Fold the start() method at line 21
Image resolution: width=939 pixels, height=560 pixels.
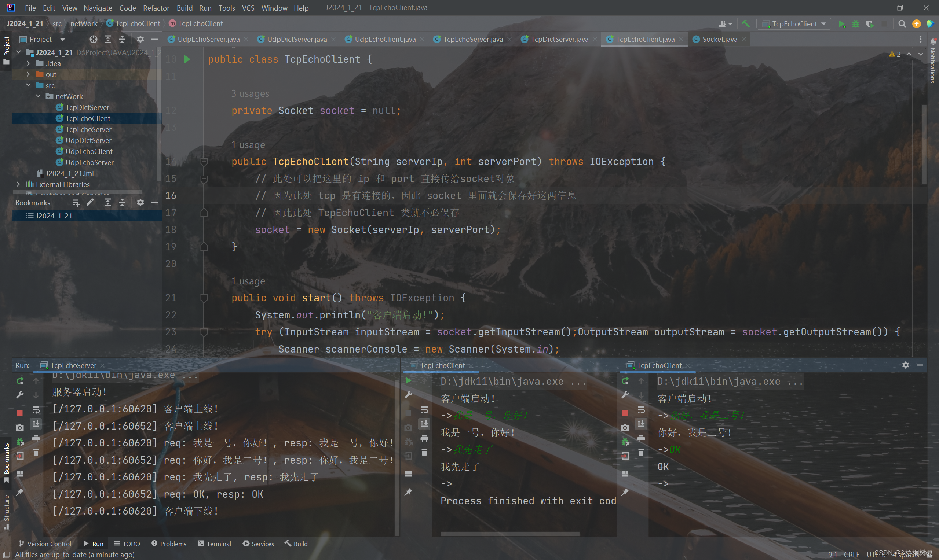coord(204,298)
